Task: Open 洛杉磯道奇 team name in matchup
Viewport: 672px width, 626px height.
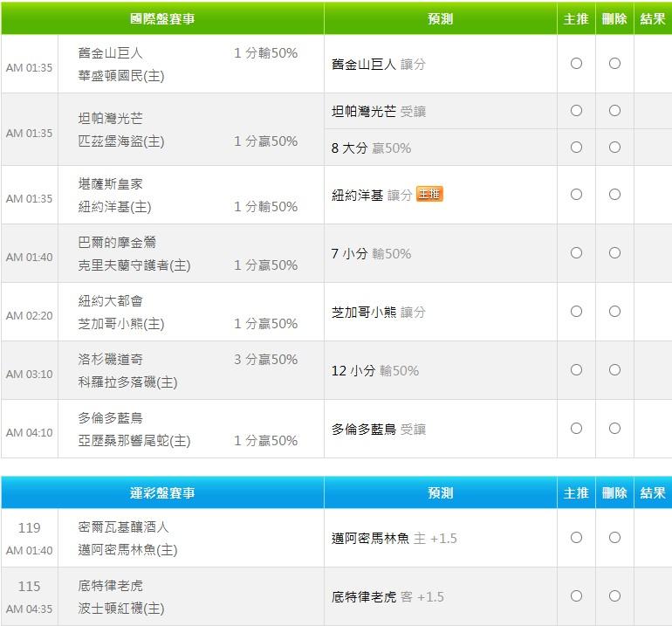Action: pyautogui.click(x=112, y=359)
